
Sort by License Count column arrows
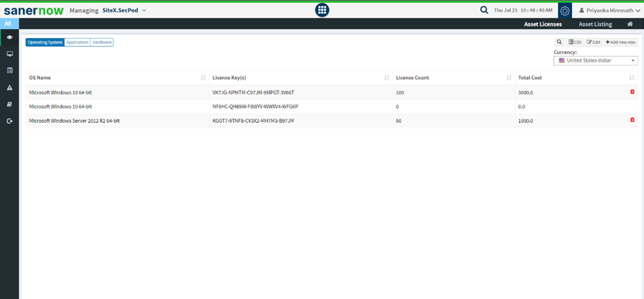click(x=509, y=78)
